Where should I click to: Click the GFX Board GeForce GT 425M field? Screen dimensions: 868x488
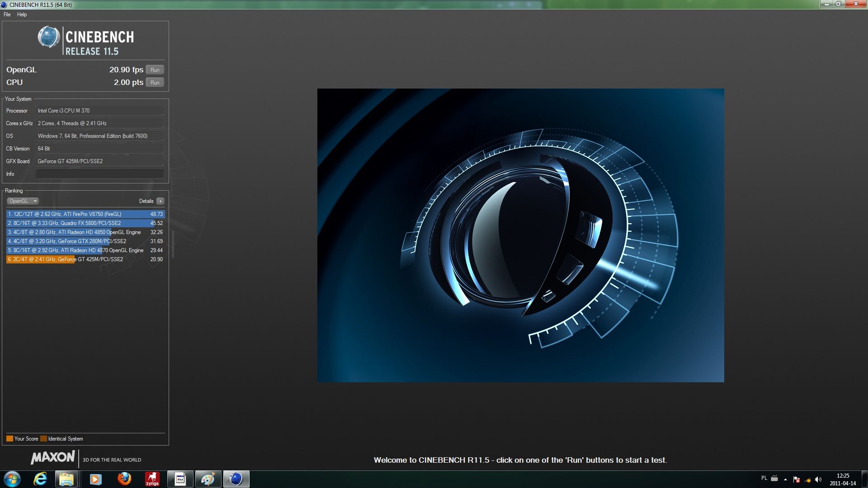coord(100,161)
